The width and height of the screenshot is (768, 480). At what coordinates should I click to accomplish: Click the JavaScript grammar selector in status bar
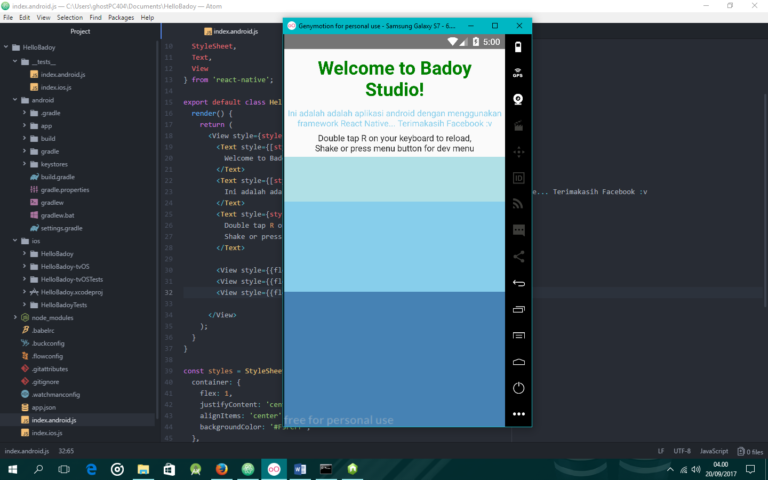(x=713, y=451)
